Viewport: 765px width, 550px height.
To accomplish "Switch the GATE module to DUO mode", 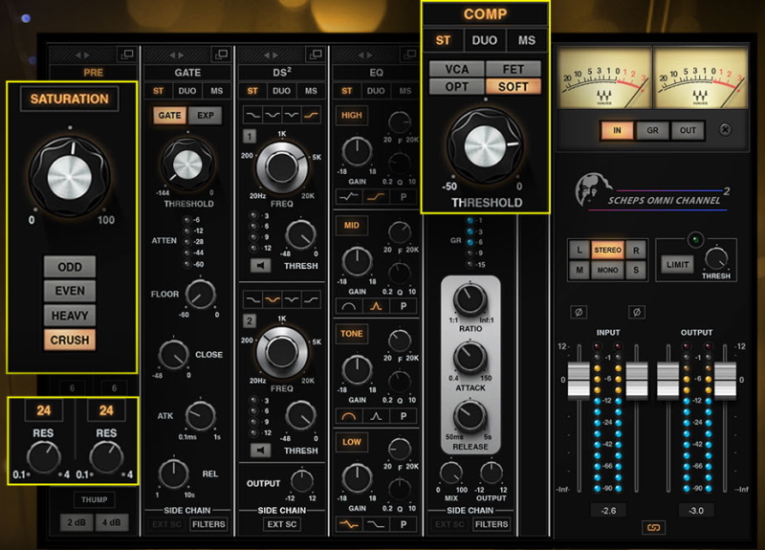I will (x=187, y=91).
